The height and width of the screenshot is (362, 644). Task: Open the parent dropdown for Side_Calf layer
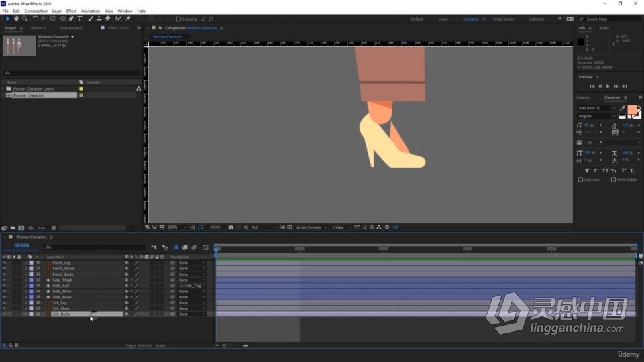coord(191,286)
